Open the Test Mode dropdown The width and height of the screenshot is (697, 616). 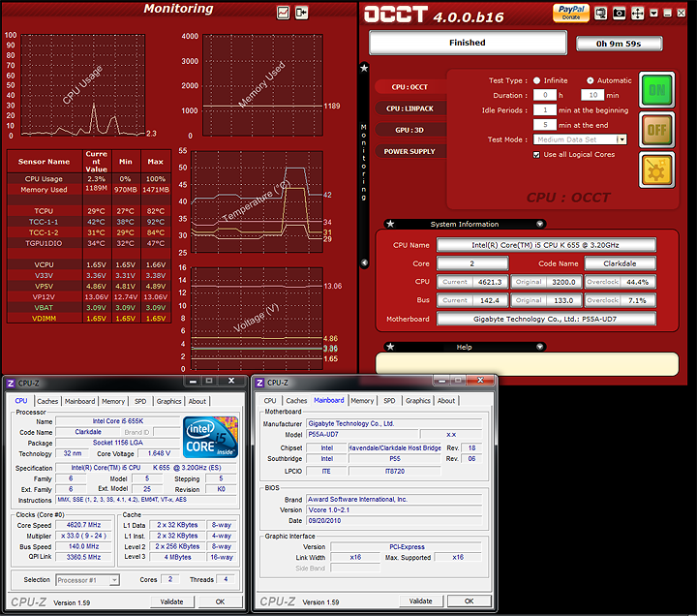(621, 139)
